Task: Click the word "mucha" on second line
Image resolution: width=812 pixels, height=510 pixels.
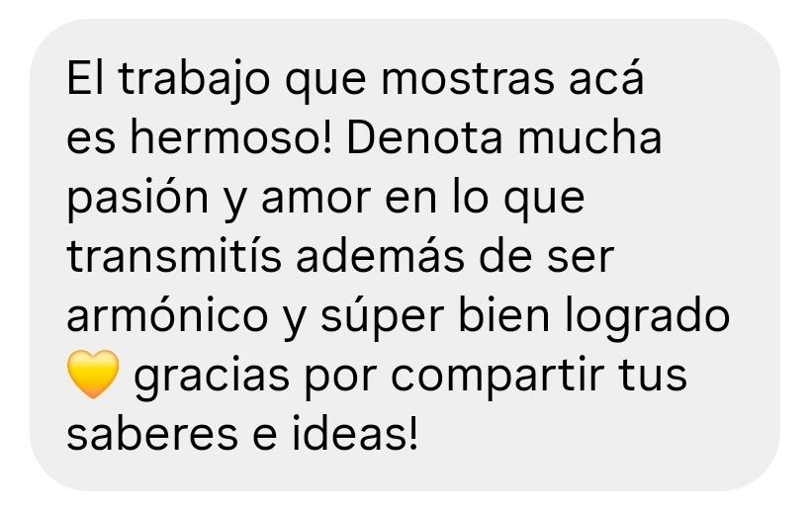Action: (589, 138)
